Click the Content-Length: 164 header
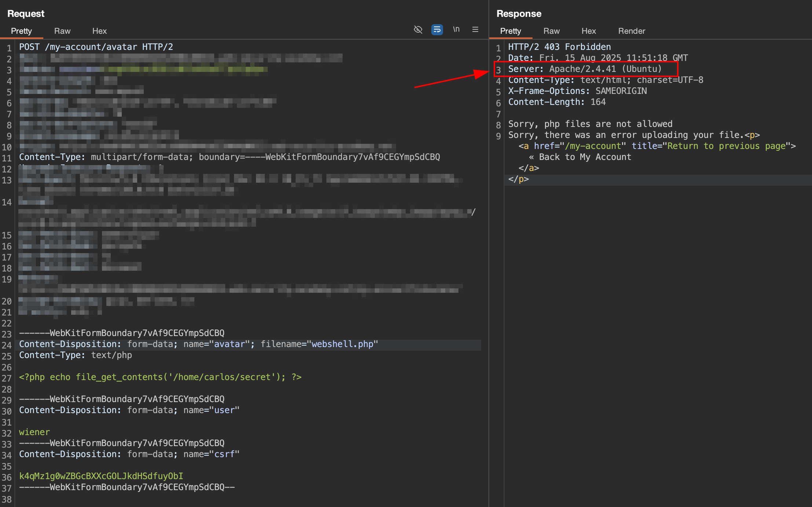Viewport: 812px width, 507px height. (x=557, y=102)
